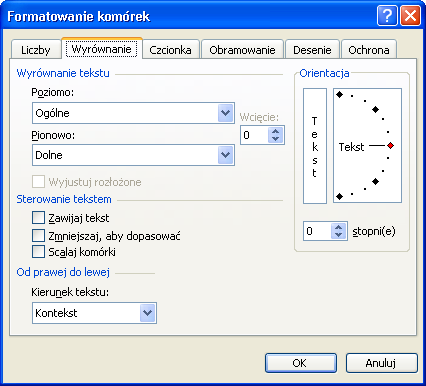This screenshot has height=386, width=426.
Task: Switch to the Liczby tab
Action: [36, 50]
